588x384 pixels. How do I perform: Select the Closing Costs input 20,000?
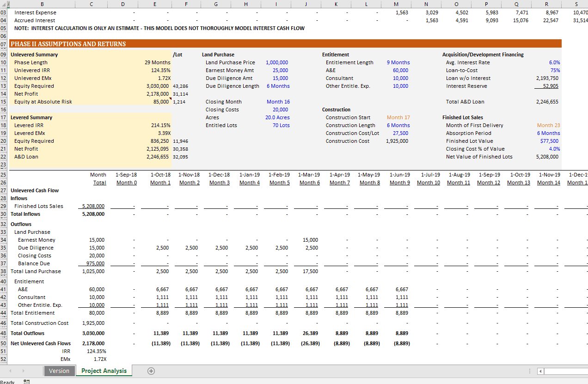(x=280, y=110)
